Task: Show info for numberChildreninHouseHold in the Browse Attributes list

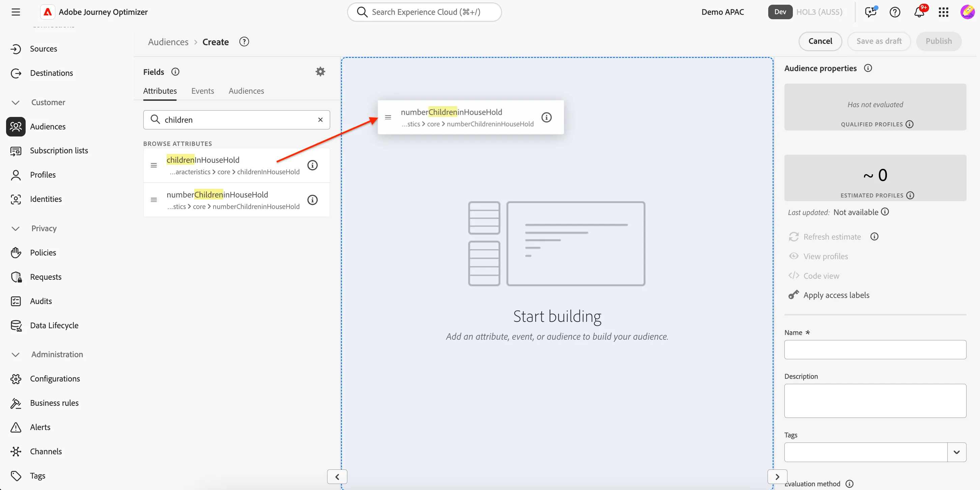Action: (312, 200)
